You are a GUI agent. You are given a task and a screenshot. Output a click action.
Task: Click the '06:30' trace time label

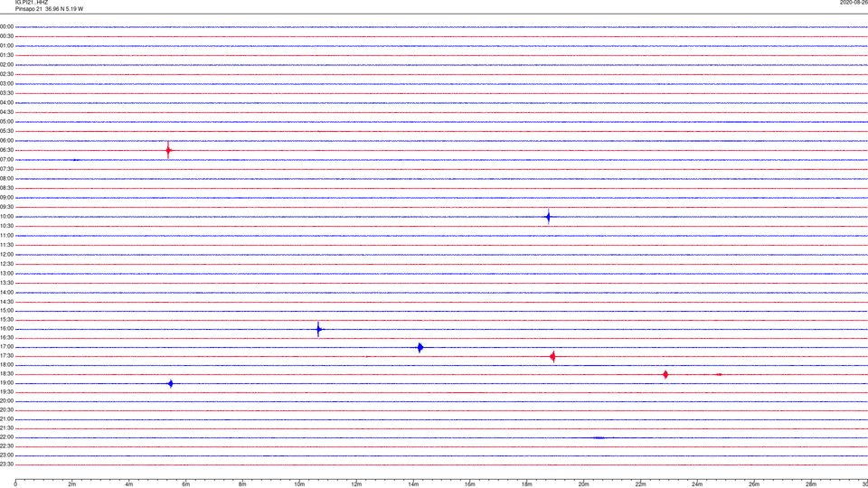click(x=6, y=150)
